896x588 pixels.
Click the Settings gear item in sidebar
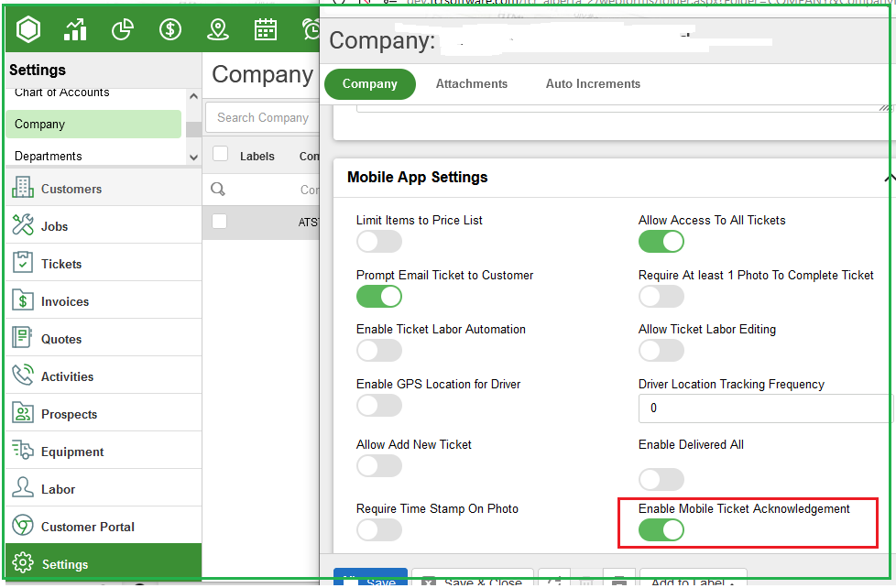104,563
